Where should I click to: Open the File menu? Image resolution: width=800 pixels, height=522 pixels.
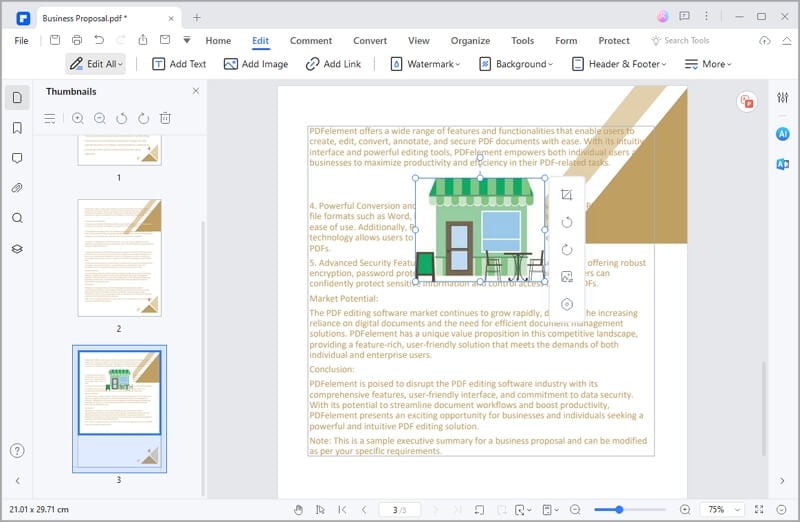[21, 40]
